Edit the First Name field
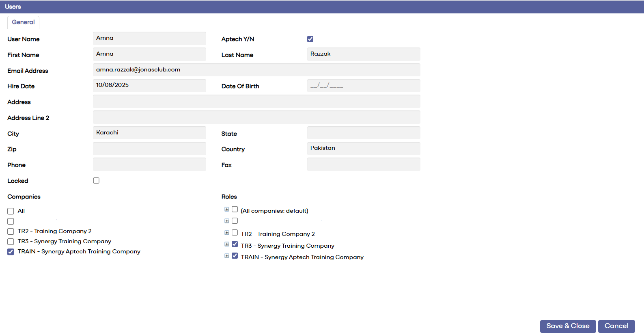The width and height of the screenshot is (644, 335). tap(149, 54)
